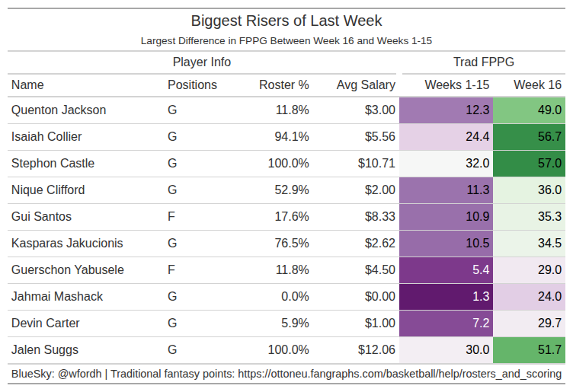573x392 pixels.
Task: Select the Guerschon Yabusele row name
Action: click(68, 270)
